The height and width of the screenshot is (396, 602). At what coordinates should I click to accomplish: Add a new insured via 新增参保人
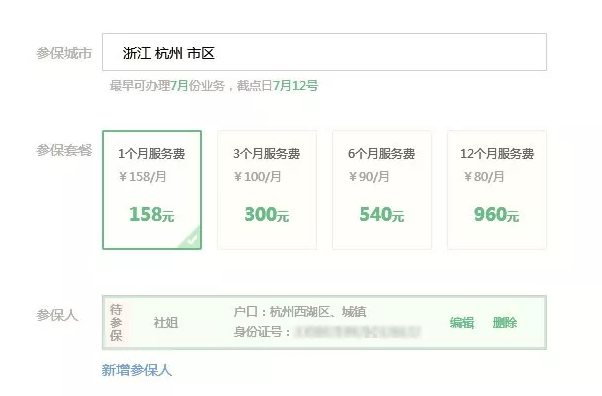[x=137, y=370]
